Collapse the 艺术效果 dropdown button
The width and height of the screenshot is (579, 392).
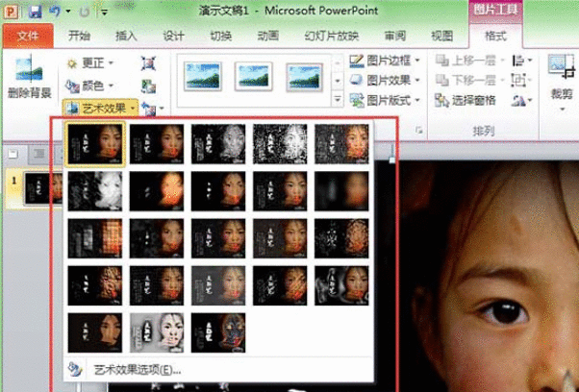pyautogui.click(x=100, y=108)
